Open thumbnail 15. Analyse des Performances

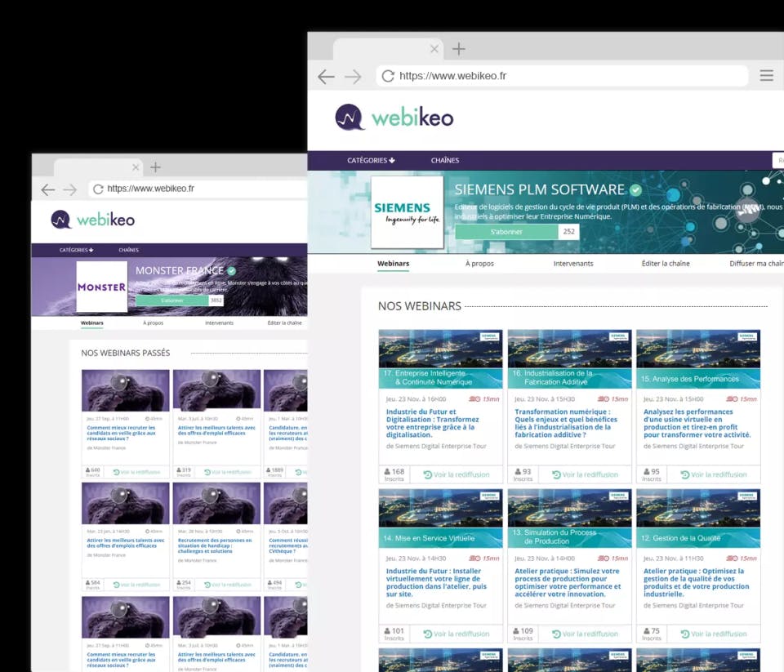point(698,359)
